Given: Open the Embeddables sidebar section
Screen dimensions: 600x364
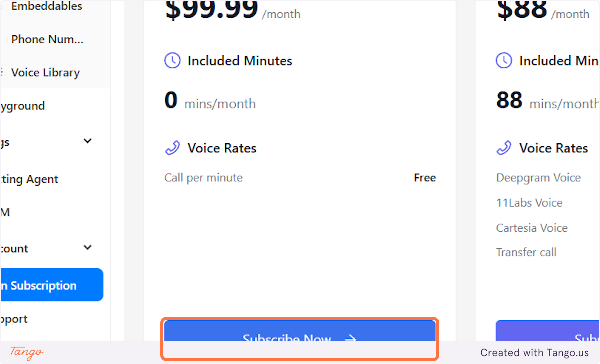Looking at the screenshot, I should (46, 6).
